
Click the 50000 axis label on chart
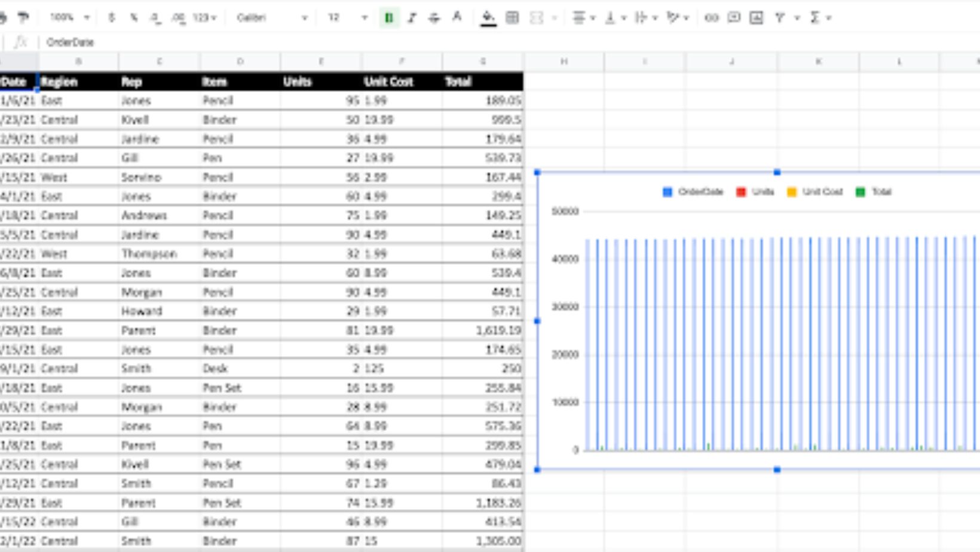[x=565, y=211]
